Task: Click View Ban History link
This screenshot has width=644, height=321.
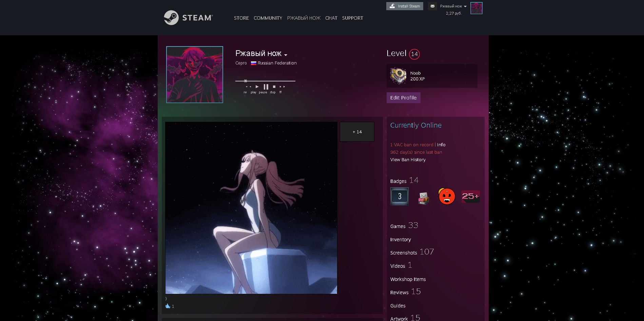Action: click(408, 160)
